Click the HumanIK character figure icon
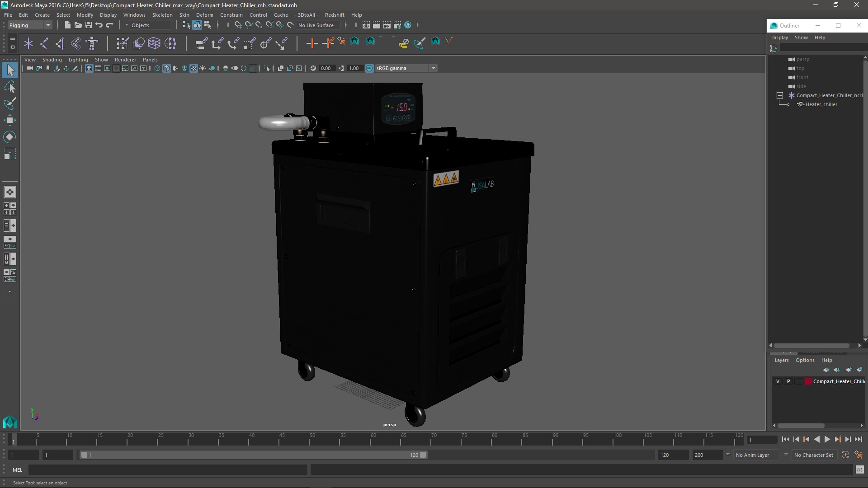Viewport: 868px width, 488px height. (x=92, y=43)
